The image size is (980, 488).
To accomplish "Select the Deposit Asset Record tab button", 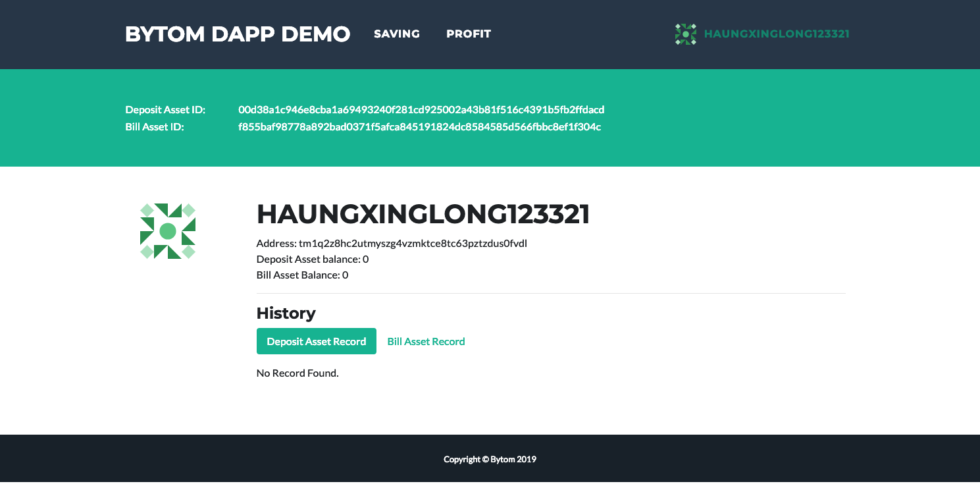I will click(317, 341).
